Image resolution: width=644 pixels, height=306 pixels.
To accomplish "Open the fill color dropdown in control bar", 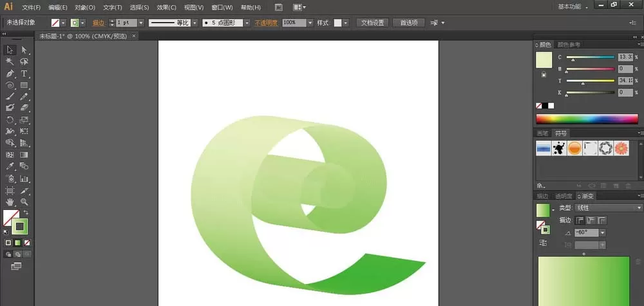I will click(63, 23).
